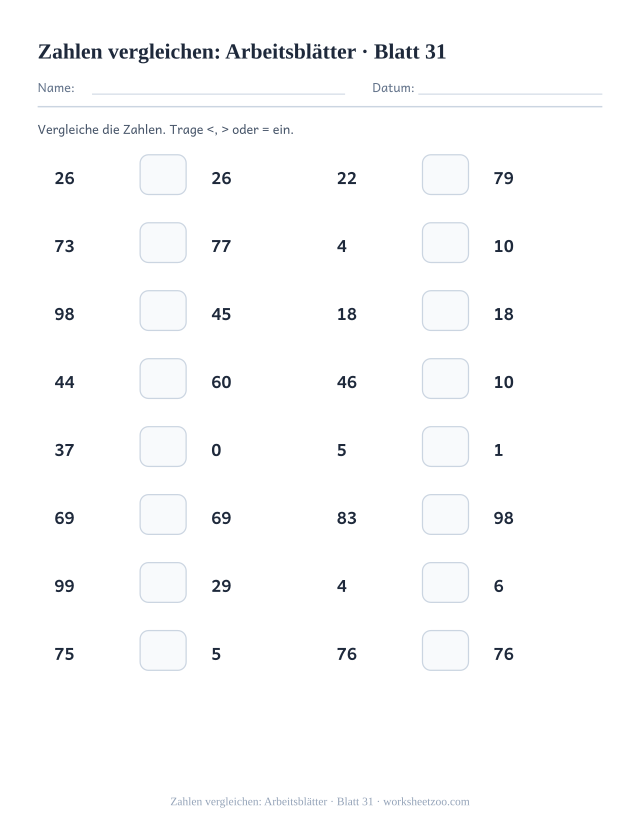This screenshot has height=829, width=640.
Task: Select the box between 37 and 0
Action: [x=163, y=447]
